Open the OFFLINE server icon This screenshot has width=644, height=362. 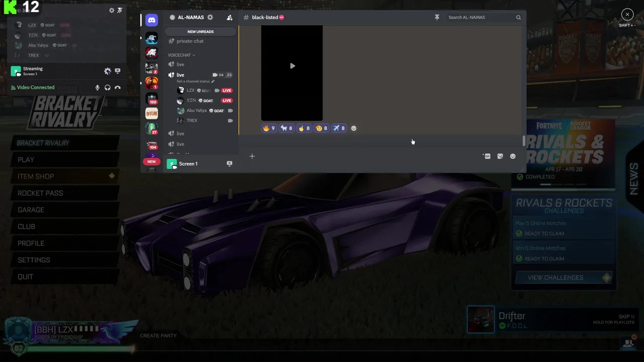151,114
